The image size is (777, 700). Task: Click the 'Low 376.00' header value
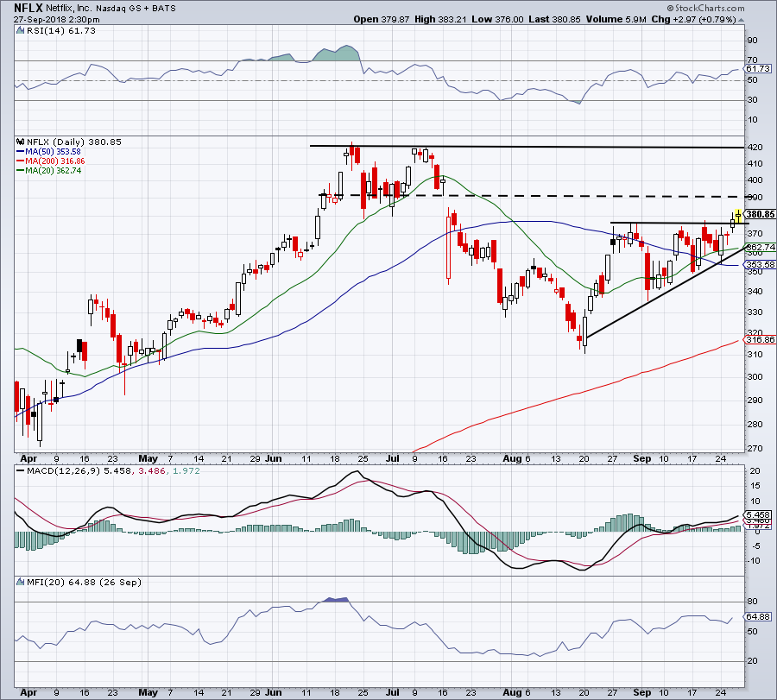(x=497, y=19)
